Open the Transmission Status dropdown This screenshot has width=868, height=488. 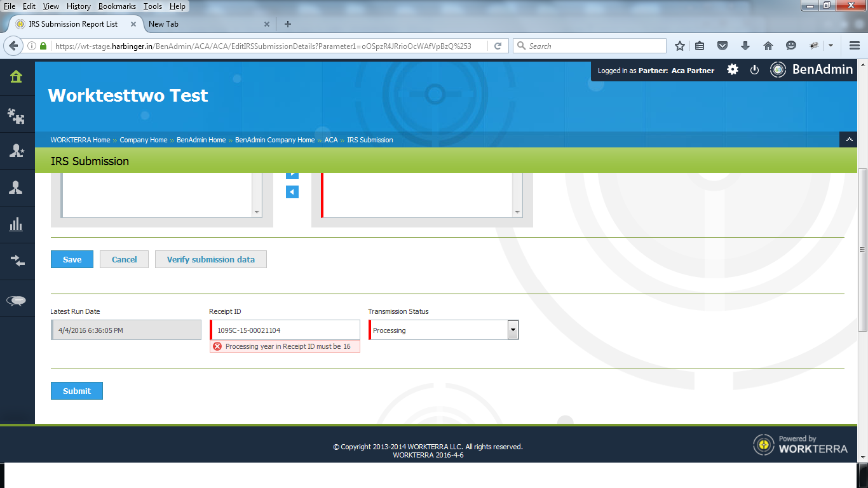(x=513, y=330)
